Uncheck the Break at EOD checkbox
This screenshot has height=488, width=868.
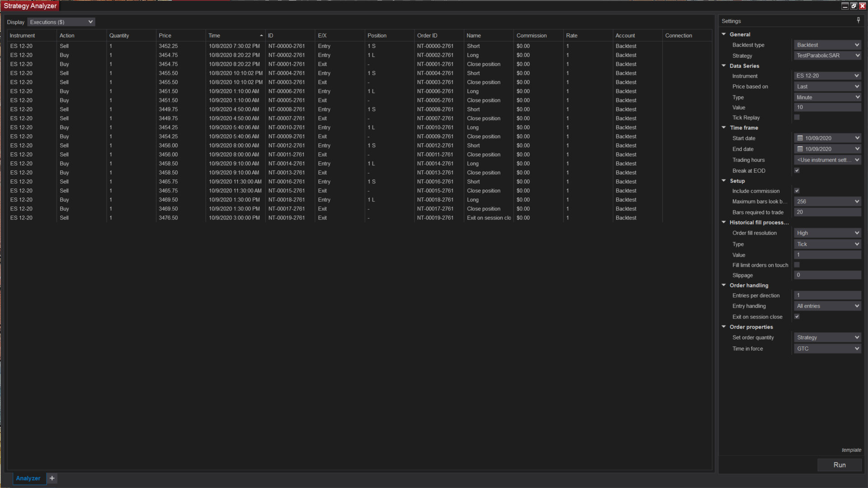tap(797, 171)
